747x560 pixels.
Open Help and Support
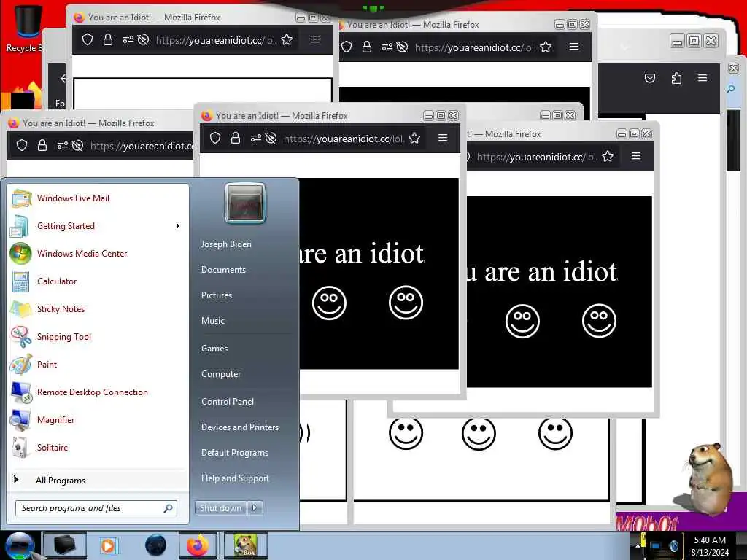pos(235,478)
